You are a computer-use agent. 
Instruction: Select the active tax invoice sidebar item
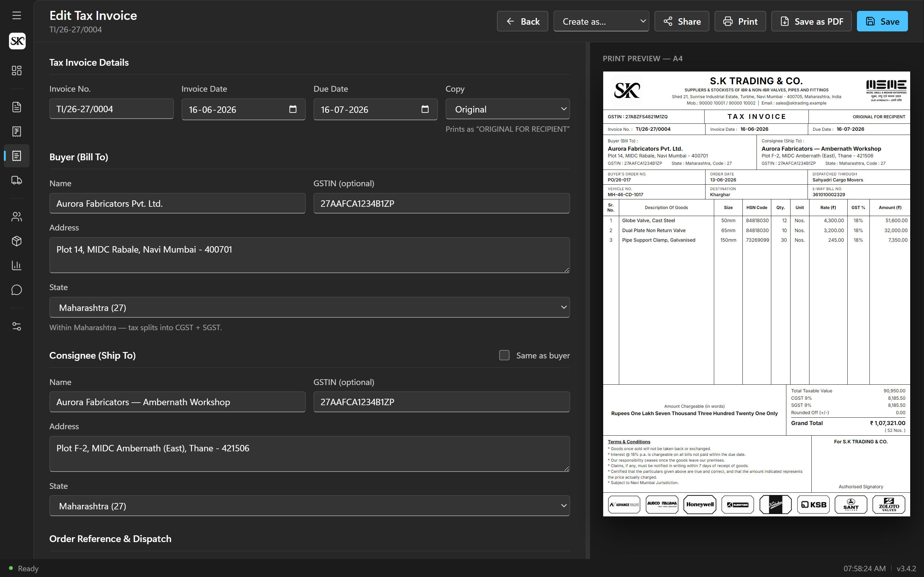(16, 156)
